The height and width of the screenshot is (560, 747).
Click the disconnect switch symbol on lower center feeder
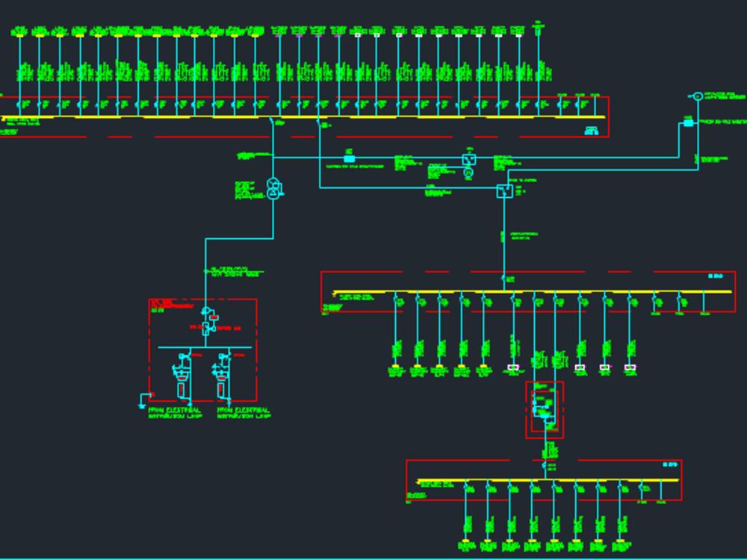[544, 464]
